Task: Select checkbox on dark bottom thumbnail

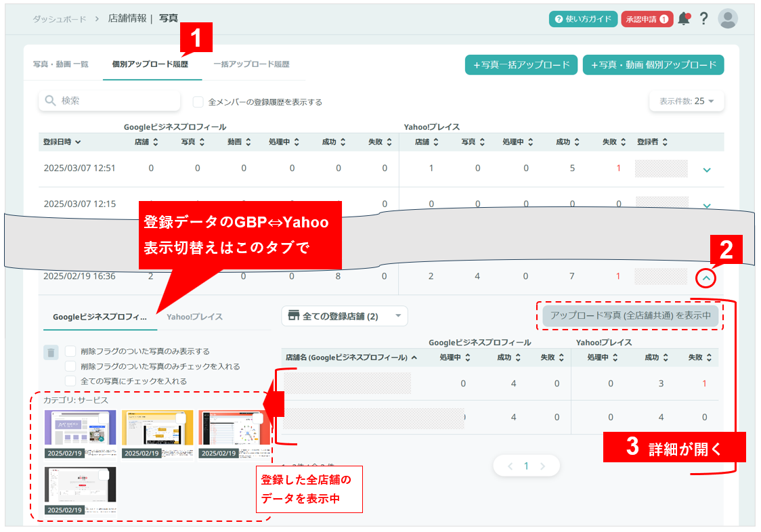Action: (104, 475)
